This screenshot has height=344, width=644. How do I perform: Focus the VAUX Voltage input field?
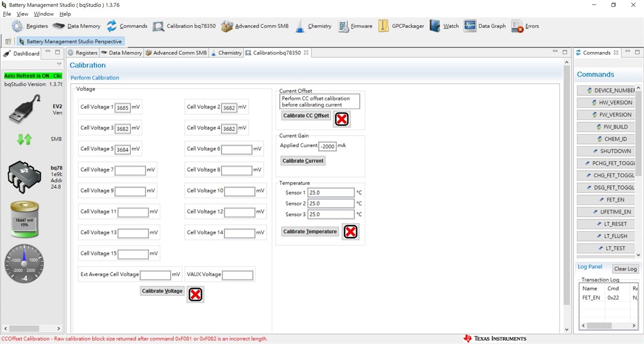click(x=238, y=275)
